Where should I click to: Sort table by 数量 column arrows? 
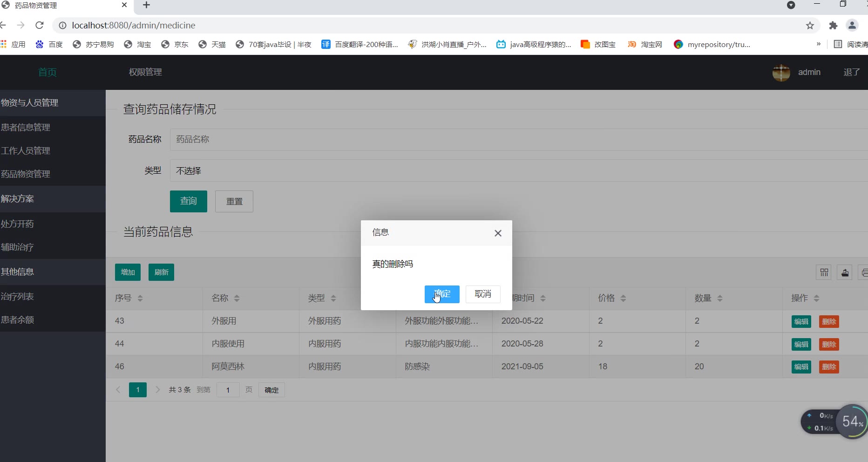[720, 298]
